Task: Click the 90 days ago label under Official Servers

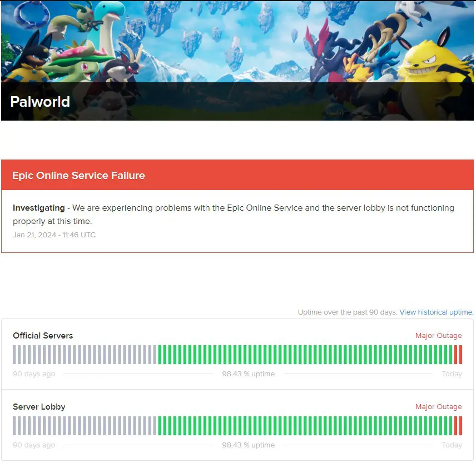Action: 34,374
